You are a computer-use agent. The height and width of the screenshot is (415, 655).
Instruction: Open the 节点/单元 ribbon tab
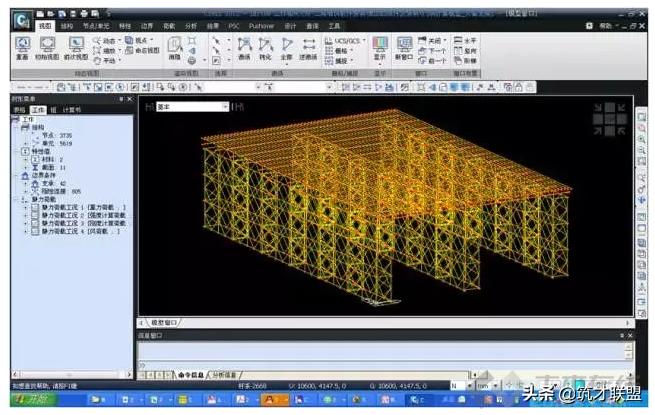click(x=96, y=26)
